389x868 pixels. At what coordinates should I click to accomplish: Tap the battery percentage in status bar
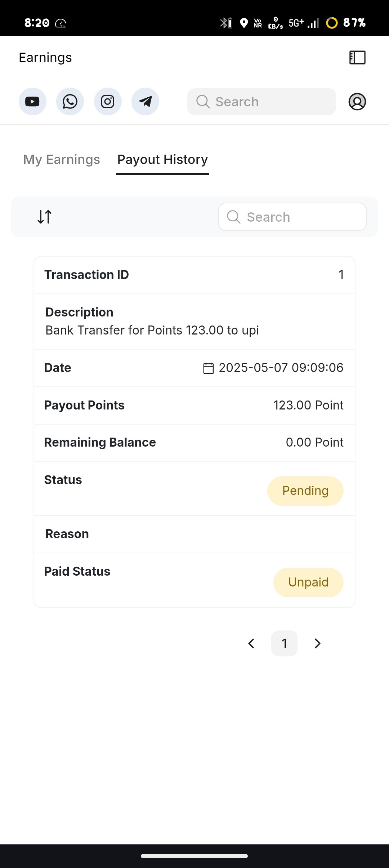pyautogui.click(x=354, y=23)
